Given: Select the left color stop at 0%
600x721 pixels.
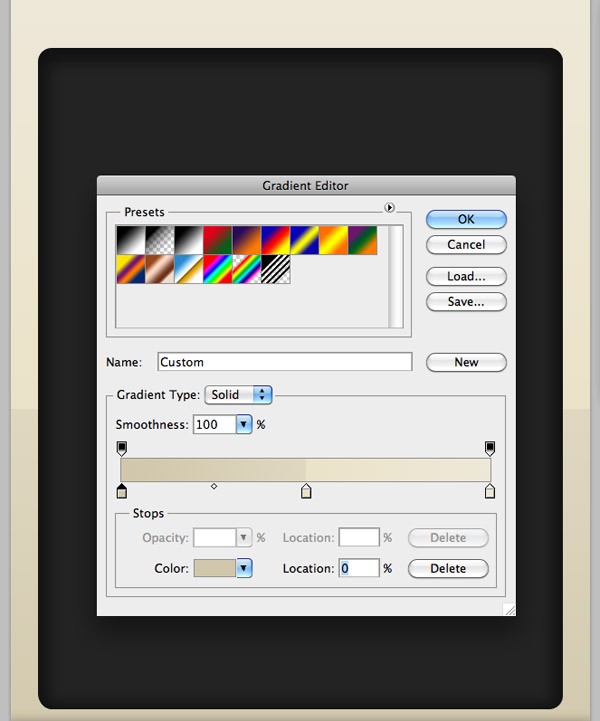Looking at the screenshot, I should coord(122,491).
